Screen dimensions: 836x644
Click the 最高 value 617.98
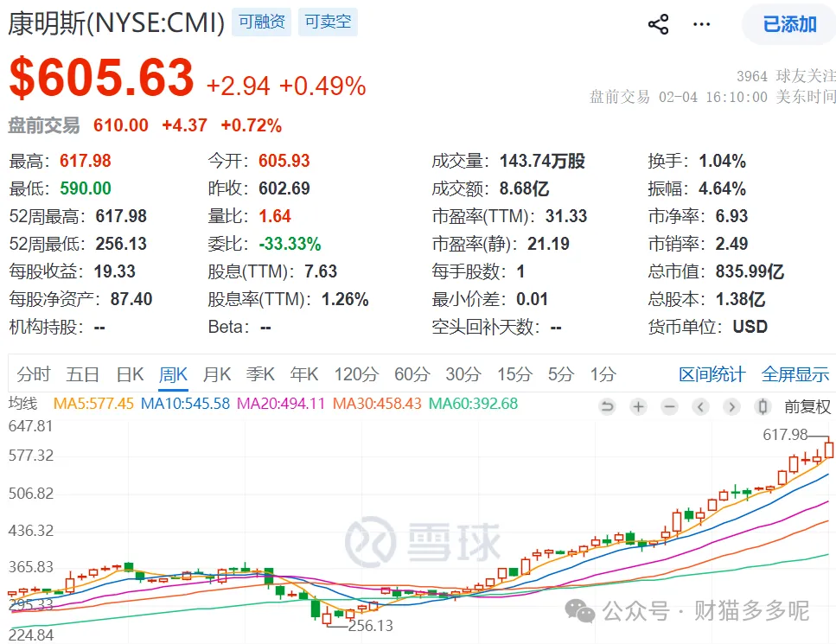[x=86, y=161]
